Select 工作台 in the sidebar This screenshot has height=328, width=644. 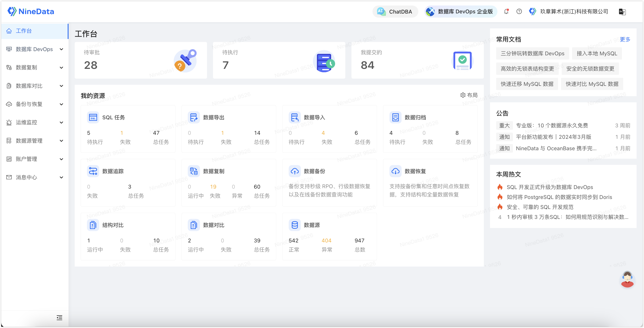pos(24,31)
